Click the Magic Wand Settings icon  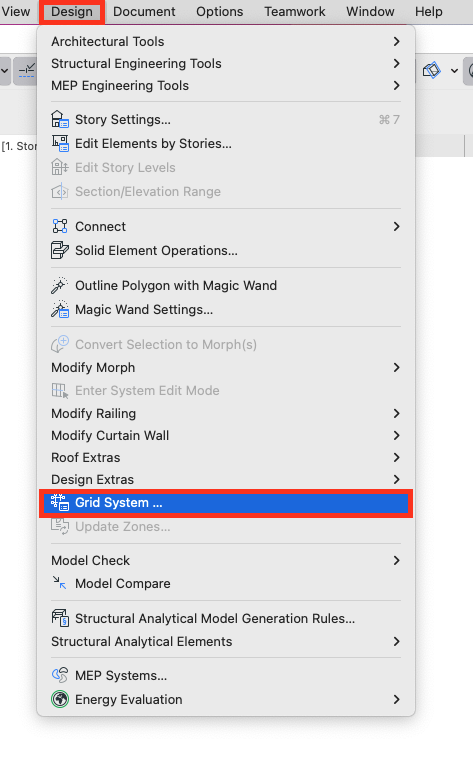point(60,309)
